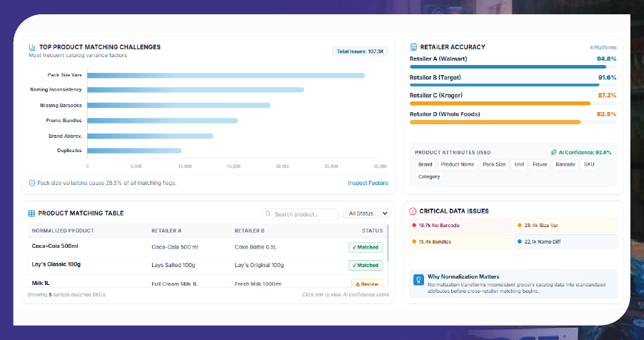Screen dimensions: 644x340
Task: Click the 18.7k No Barcode issue card
Action: click(x=461, y=225)
